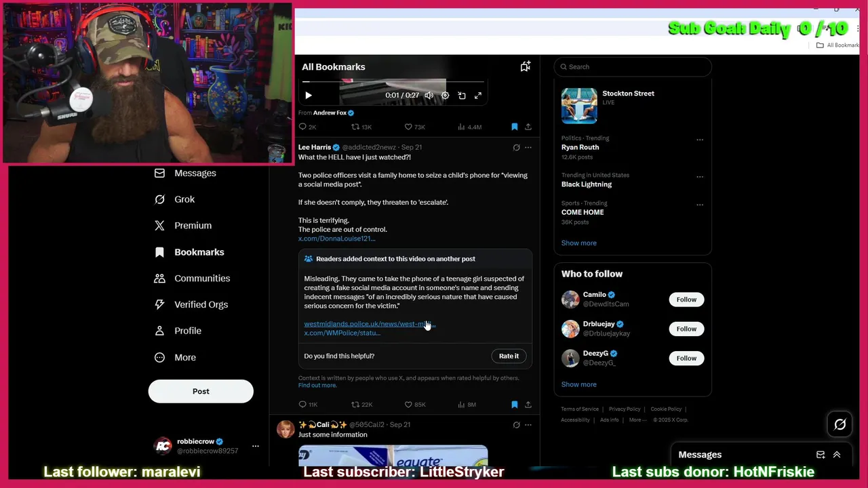Open options for Black Lightning trend
Viewport: 868px width, 488px height.
(x=700, y=177)
